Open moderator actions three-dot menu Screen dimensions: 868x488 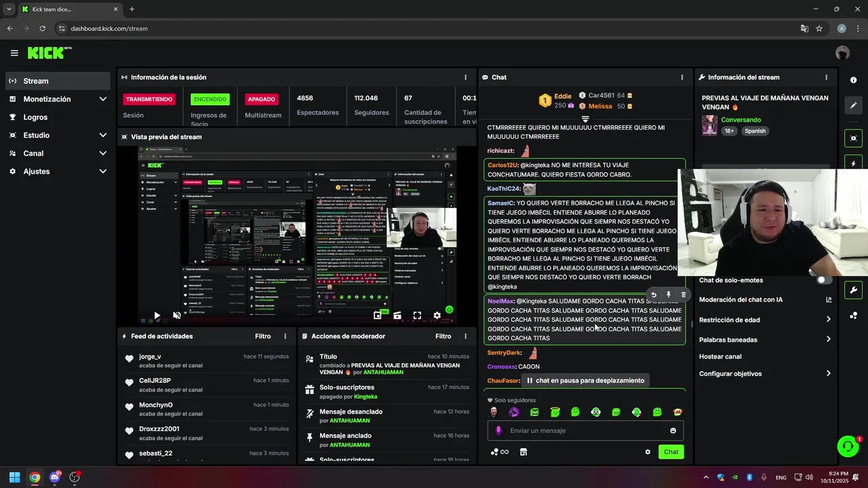465,336
